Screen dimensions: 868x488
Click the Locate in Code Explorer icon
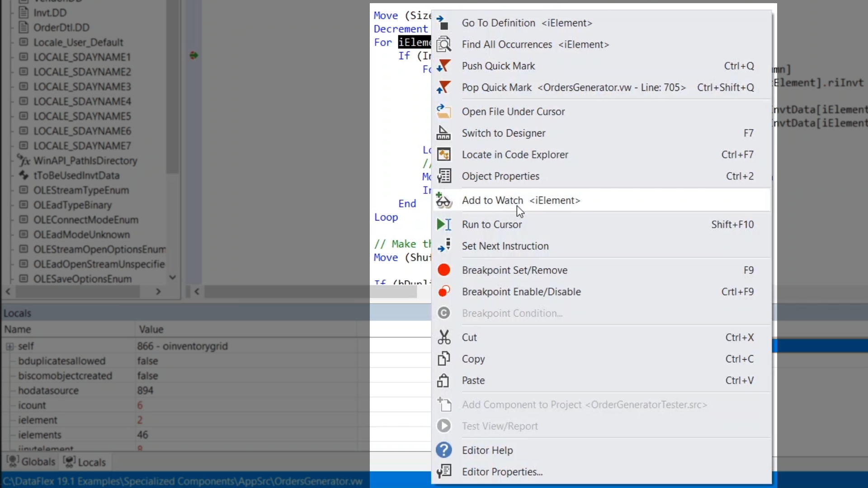click(443, 155)
